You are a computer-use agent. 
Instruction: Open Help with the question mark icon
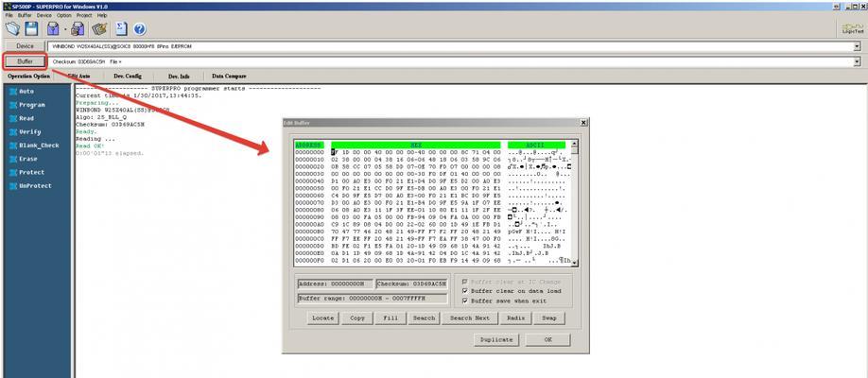coord(140,28)
